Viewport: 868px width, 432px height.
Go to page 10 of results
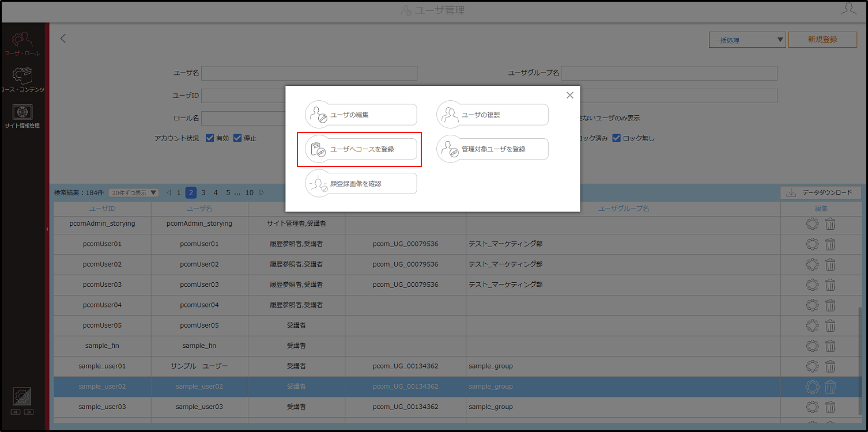[x=249, y=192]
